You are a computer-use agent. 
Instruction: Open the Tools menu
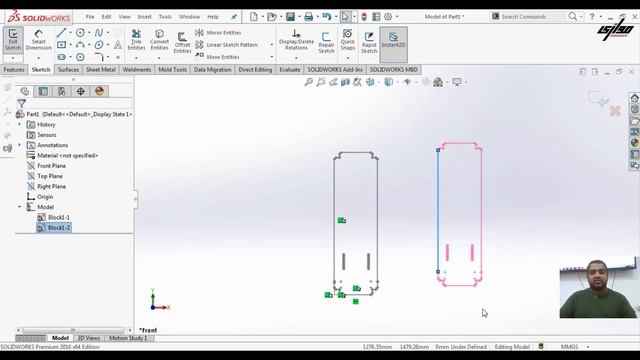[x=165, y=17]
